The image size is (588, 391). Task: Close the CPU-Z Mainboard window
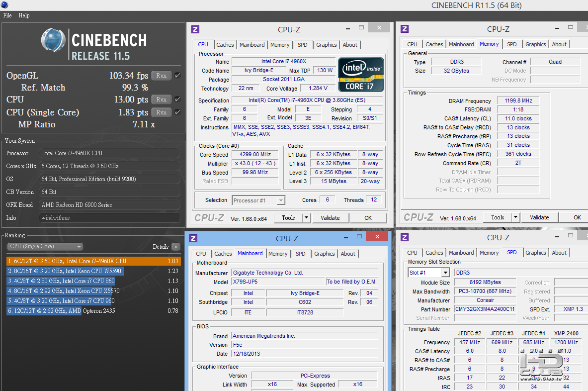(x=377, y=237)
